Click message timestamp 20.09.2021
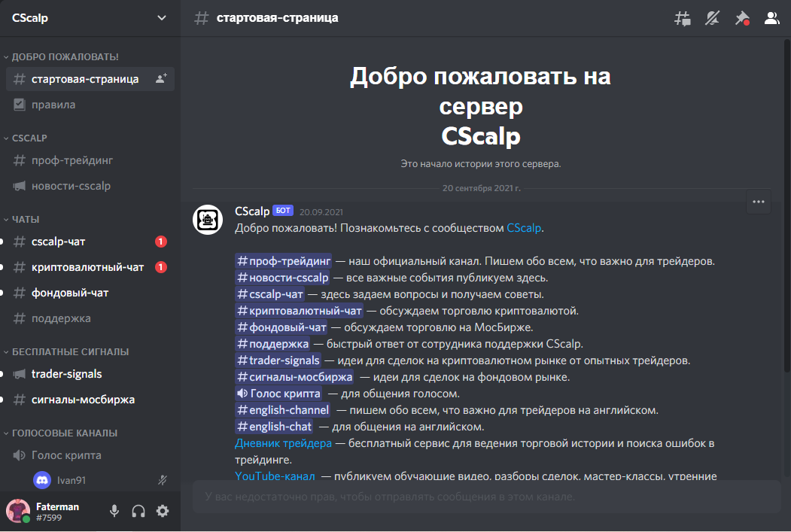Viewport: 791px width, 532px height. pos(321,212)
